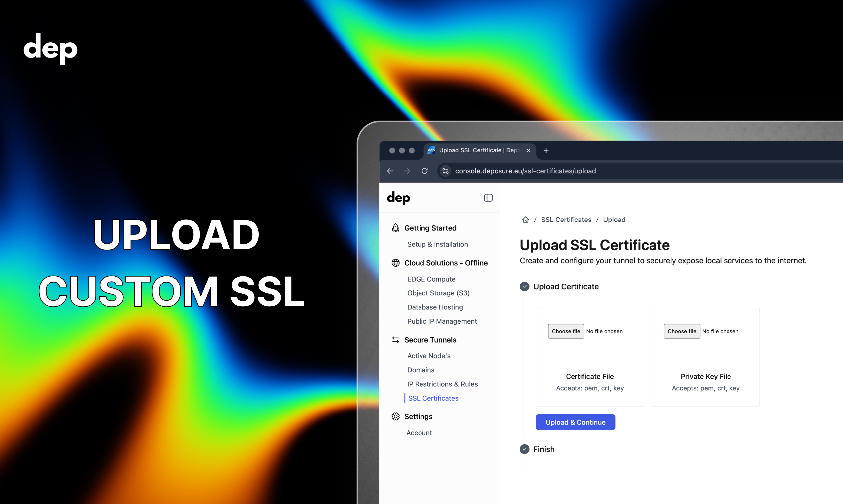The image size is (843, 504).
Task: Click the Finish step check icon
Action: tap(524, 449)
